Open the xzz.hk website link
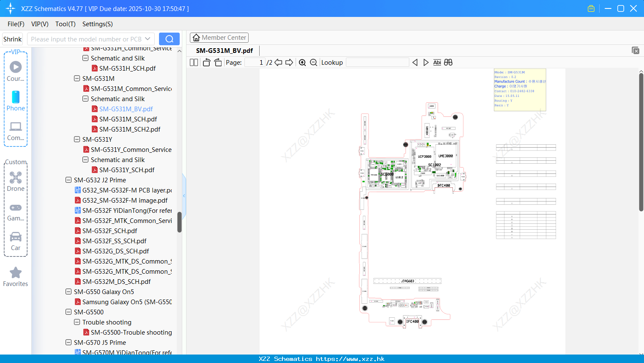Image resolution: width=644 pixels, height=363 pixels. [350, 359]
